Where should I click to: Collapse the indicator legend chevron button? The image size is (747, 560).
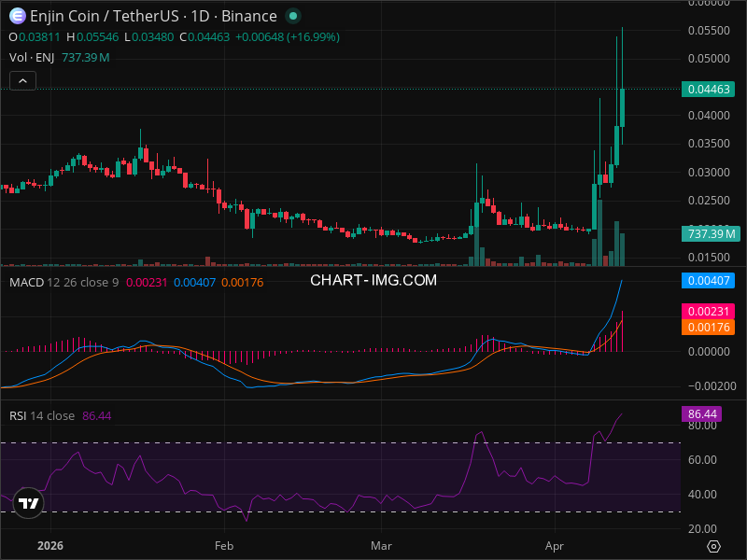(x=22, y=81)
